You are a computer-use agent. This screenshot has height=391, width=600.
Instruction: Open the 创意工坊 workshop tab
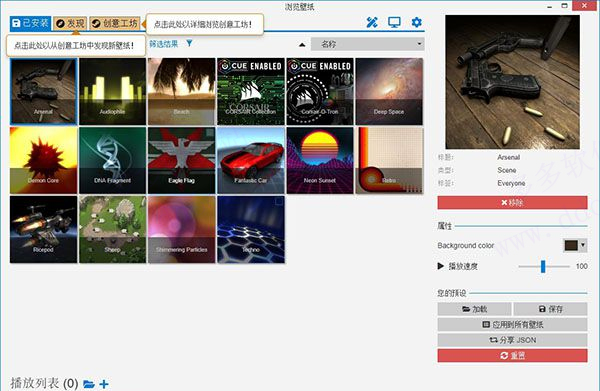point(115,23)
